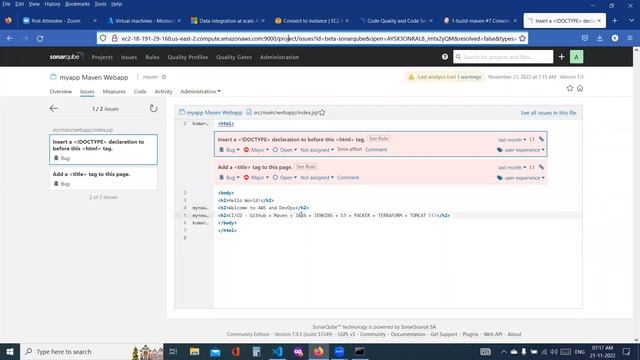
Task: Expand user-experience tags of DOCTYPE issue
Action: coord(521,150)
